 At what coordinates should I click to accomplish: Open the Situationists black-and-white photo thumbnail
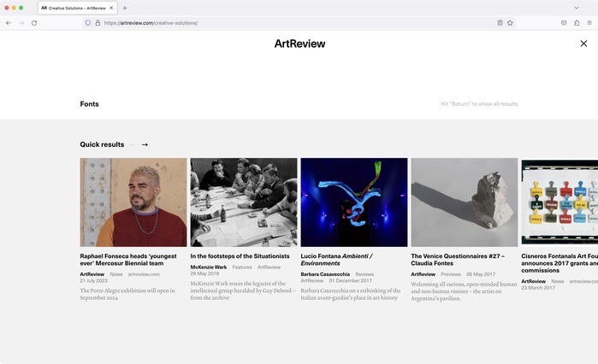tap(244, 203)
